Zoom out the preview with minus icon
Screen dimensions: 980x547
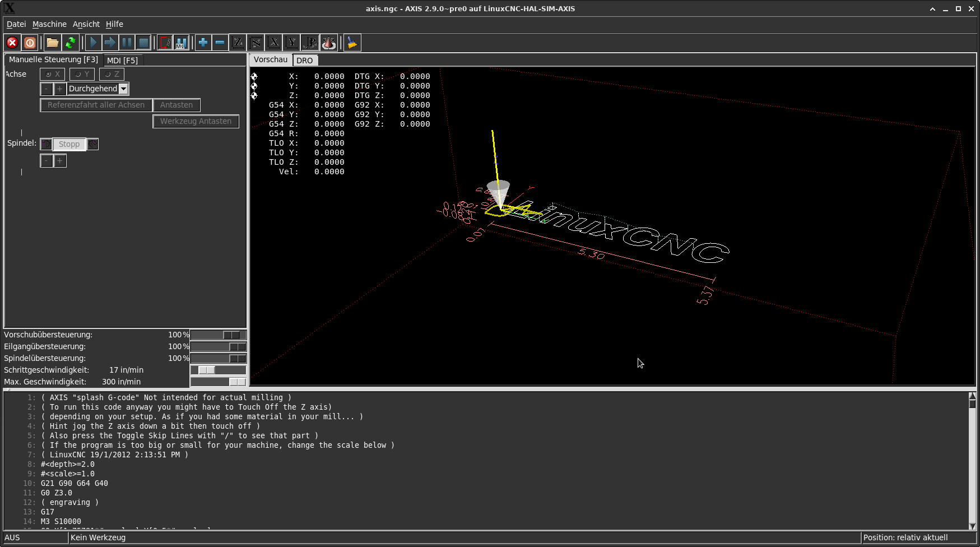point(220,43)
